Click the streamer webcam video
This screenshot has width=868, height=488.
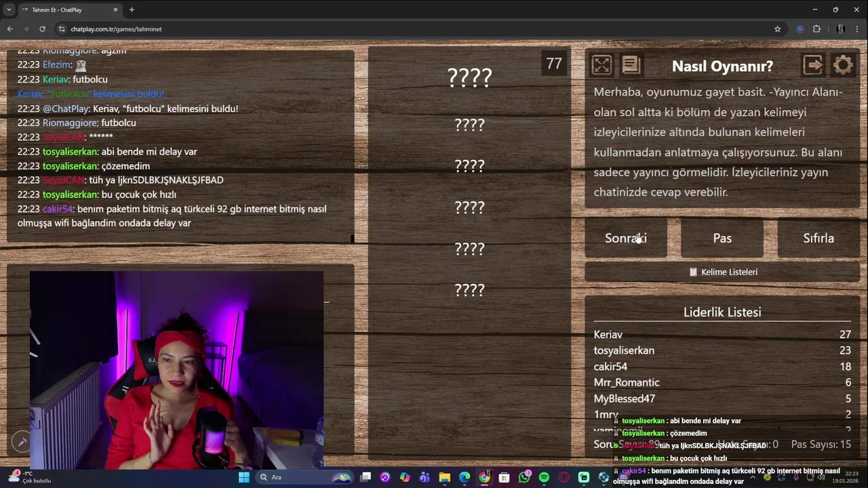coord(177,370)
